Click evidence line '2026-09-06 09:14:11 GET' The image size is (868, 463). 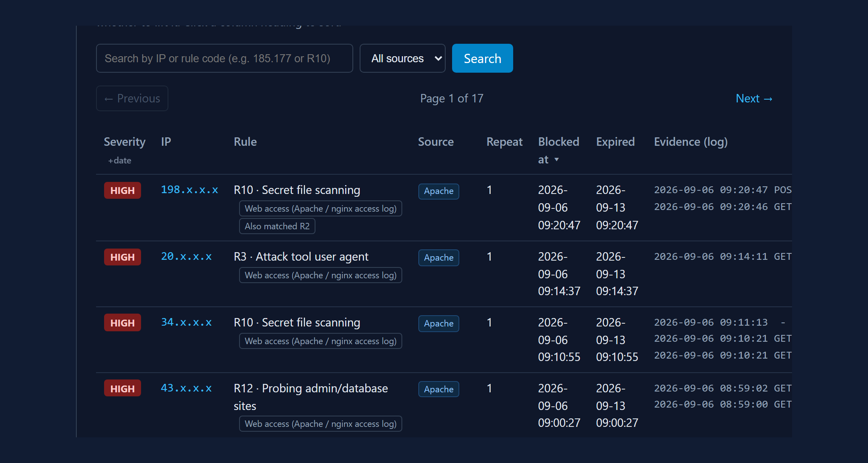(723, 256)
